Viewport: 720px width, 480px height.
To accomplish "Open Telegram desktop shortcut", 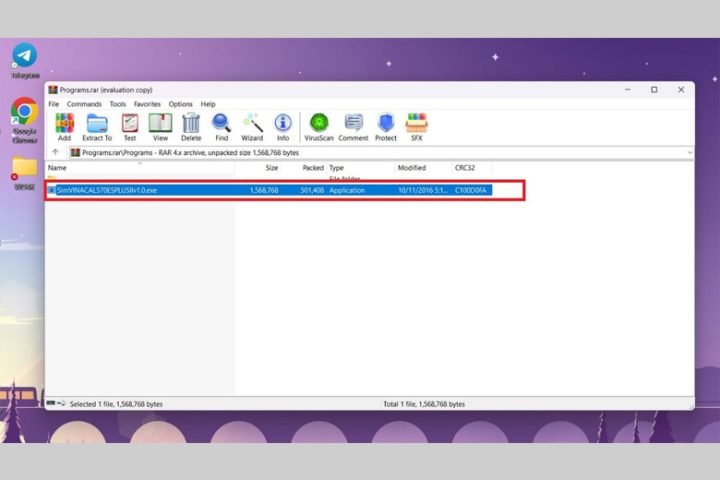I will 25,58.
